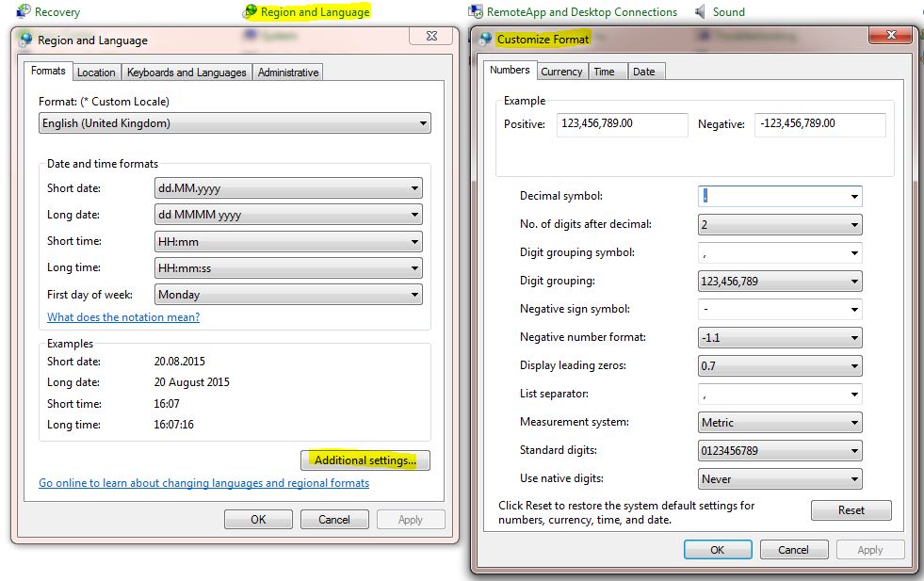Screen dimensions: 924x581
Task: Click the Reset button
Action: pos(851,510)
